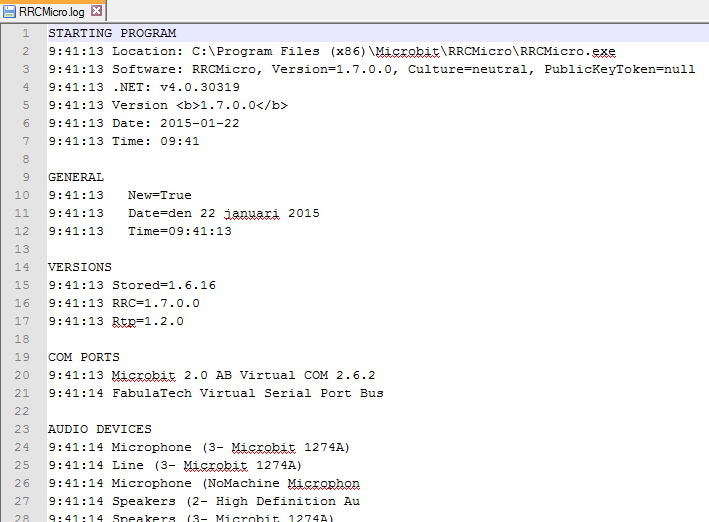Click the underlined Rtp=1.2.0 text
This screenshot has height=522, width=709.
click(148, 322)
